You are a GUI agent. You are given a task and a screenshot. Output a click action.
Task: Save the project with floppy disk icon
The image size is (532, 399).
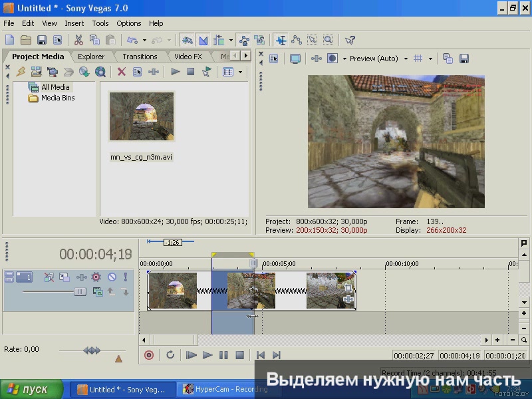coord(42,40)
